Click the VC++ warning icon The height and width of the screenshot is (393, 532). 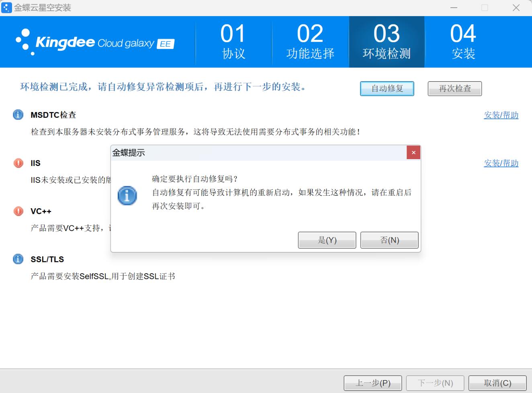[18, 211]
